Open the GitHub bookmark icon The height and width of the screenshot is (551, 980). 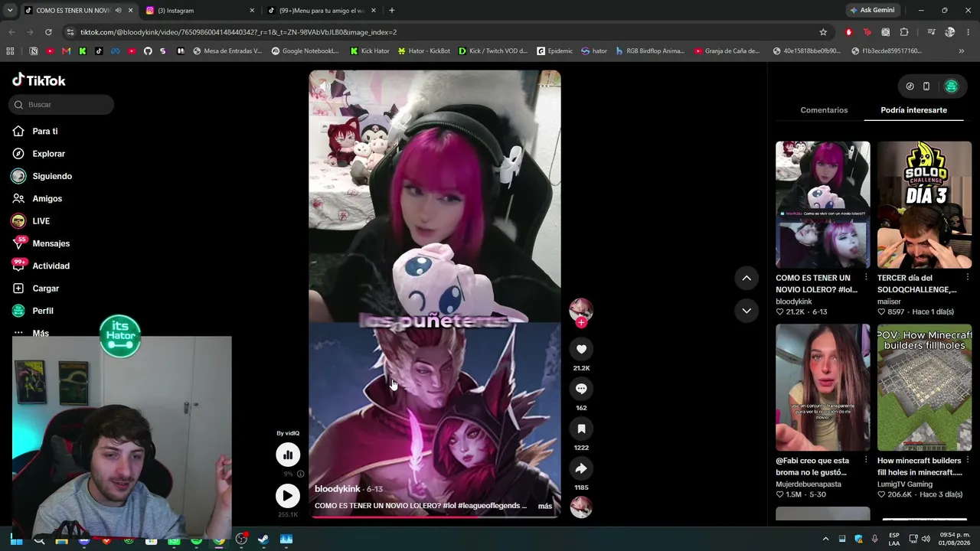click(148, 51)
